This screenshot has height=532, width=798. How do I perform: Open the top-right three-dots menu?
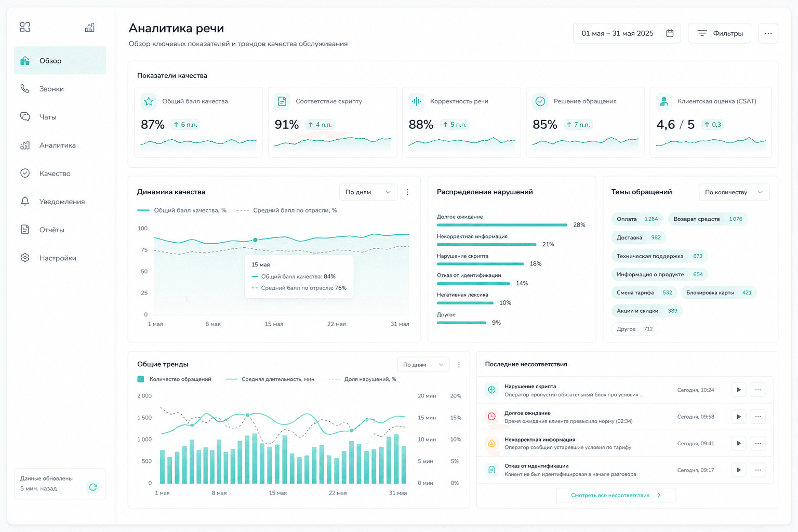pyautogui.click(x=768, y=33)
